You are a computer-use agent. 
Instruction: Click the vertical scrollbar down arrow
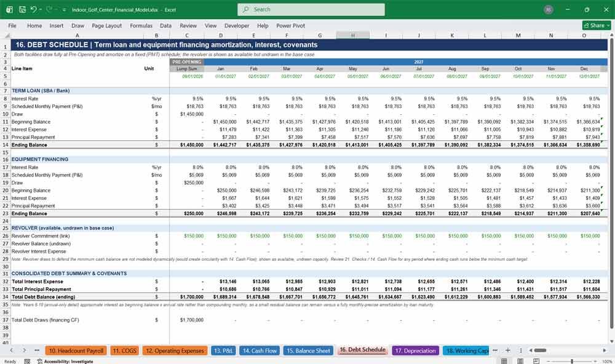pyautogui.click(x=611, y=342)
